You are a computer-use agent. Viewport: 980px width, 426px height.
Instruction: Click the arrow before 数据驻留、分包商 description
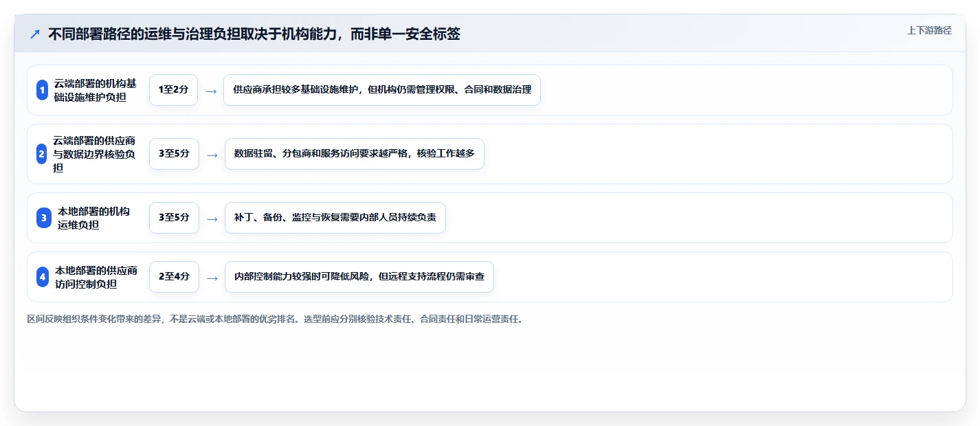point(212,155)
